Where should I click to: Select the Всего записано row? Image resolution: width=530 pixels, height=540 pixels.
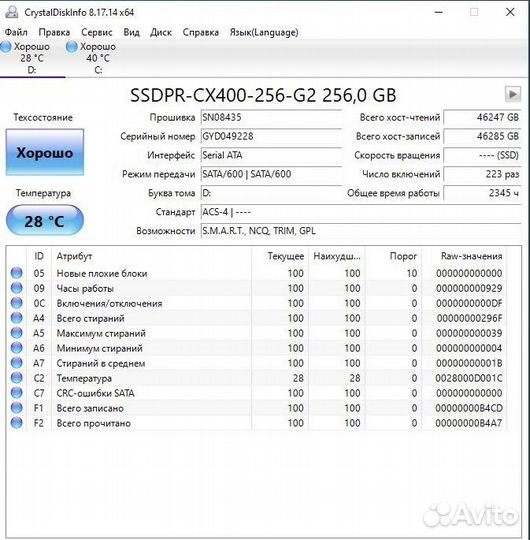[x=257, y=408]
